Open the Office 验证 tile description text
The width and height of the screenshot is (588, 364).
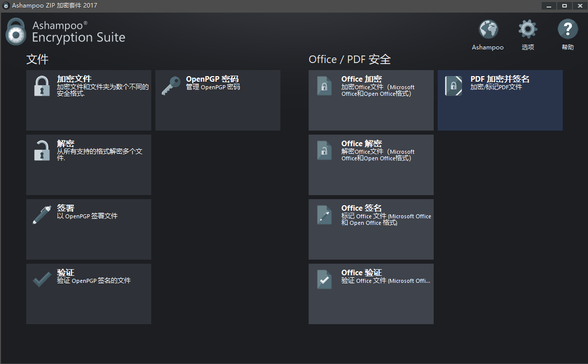click(386, 281)
